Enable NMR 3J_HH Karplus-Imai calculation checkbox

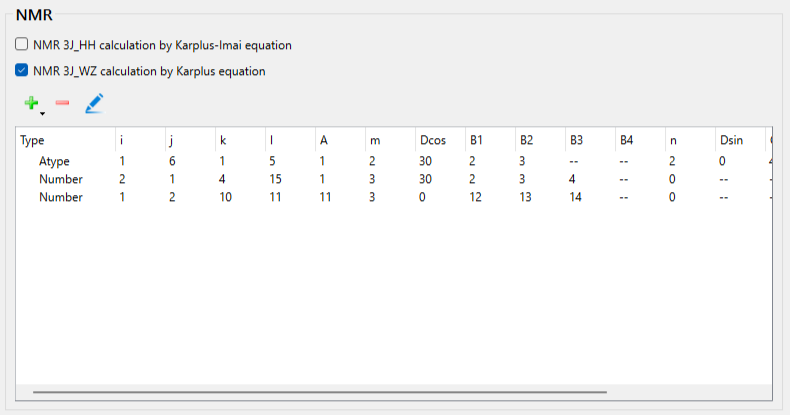coord(22,45)
